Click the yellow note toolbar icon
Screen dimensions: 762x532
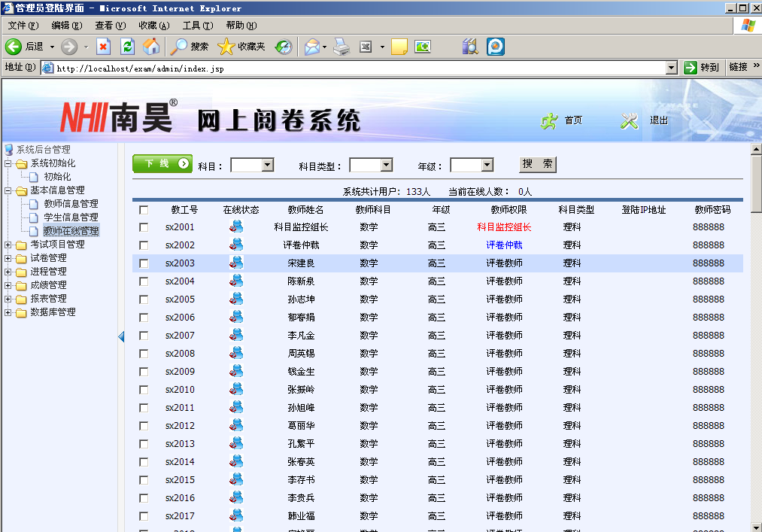[399, 47]
